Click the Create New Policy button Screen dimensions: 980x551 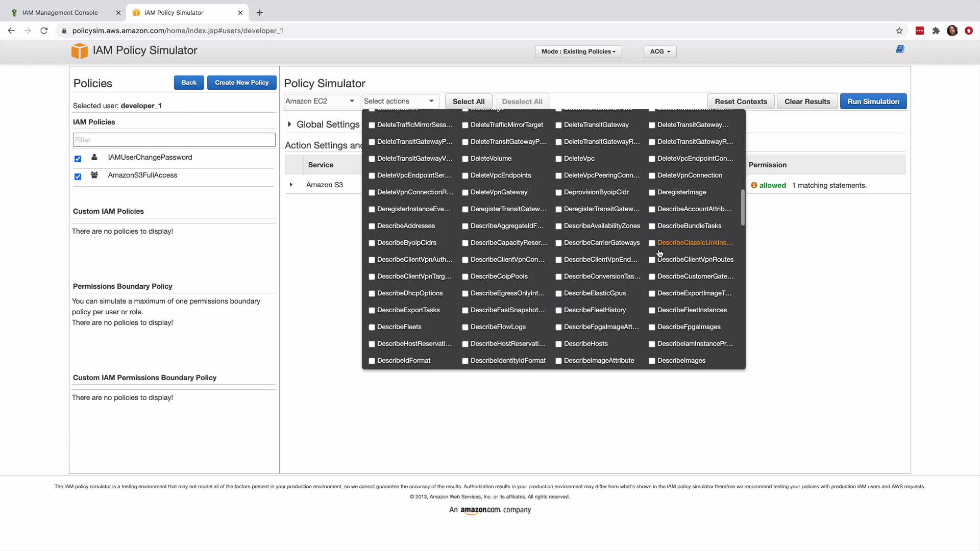241,83
